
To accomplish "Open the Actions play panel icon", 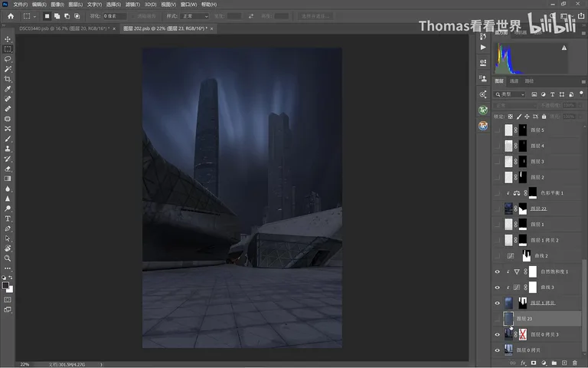I will pos(483,48).
